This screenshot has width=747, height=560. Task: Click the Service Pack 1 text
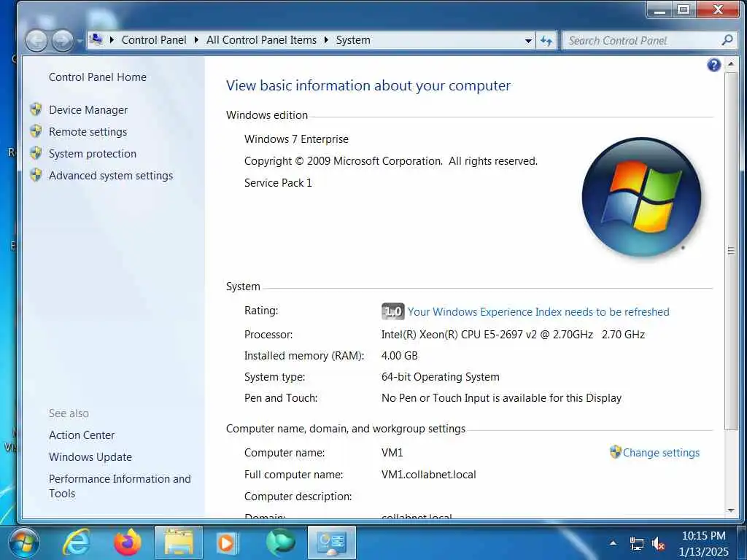278,183
